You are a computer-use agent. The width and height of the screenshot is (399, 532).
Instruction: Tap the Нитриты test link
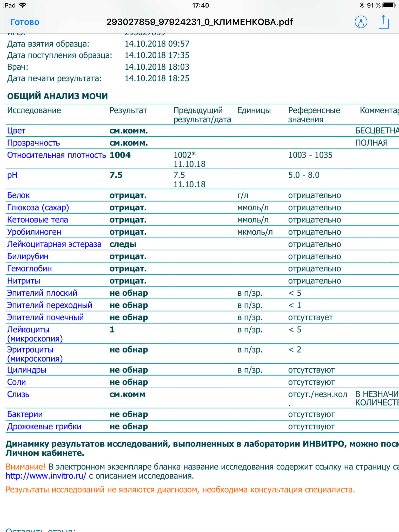[24, 281]
